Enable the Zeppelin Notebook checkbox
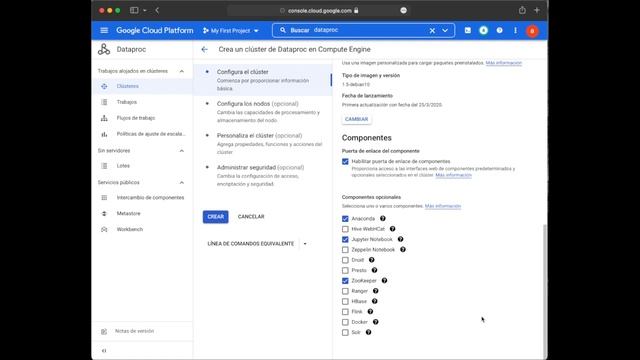The height and width of the screenshot is (360, 640). coord(345,249)
